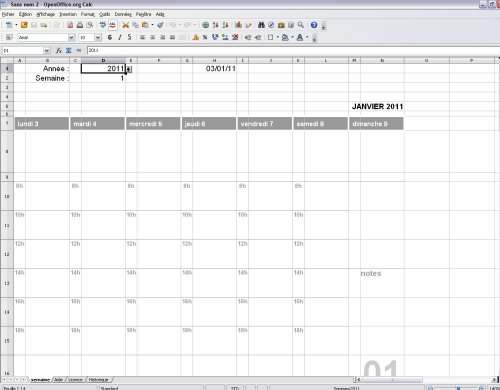Click the Hyperlink globe icon
The height and width of the screenshot is (390, 500).
pyautogui.click(x=206, y=25)
